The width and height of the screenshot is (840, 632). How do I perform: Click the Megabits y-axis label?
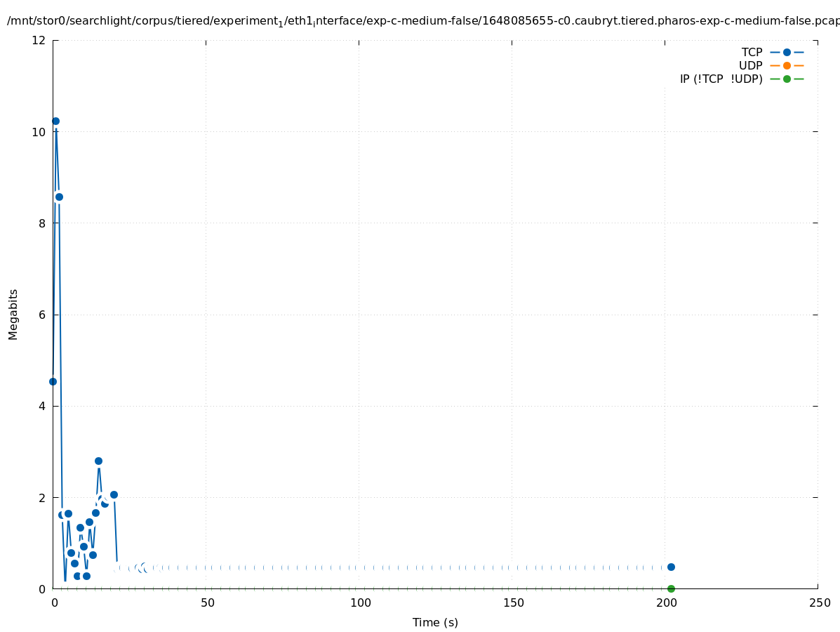pyautogui.click(x=13, y=315)
